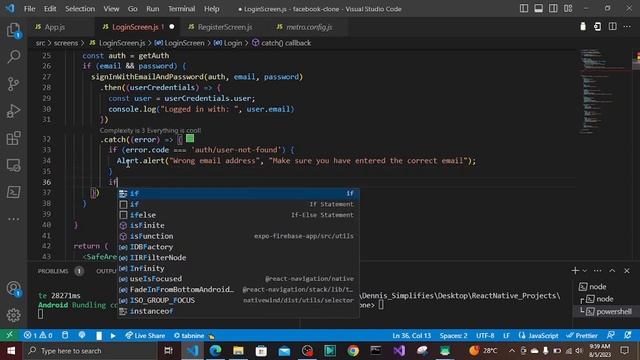
Task: Maximize the panel with the up chevron
Action: click(612, 271)
